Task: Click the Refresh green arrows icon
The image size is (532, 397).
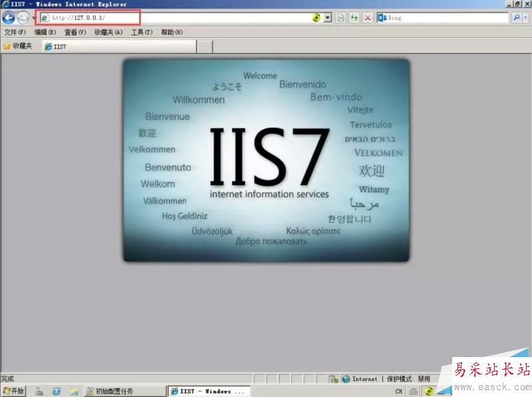Action: pos(354,18)
